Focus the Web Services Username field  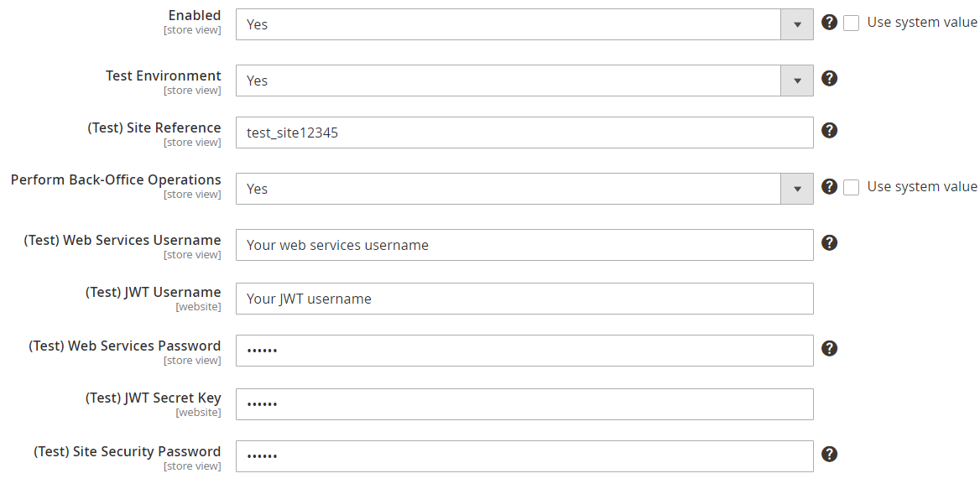(524, 245)
